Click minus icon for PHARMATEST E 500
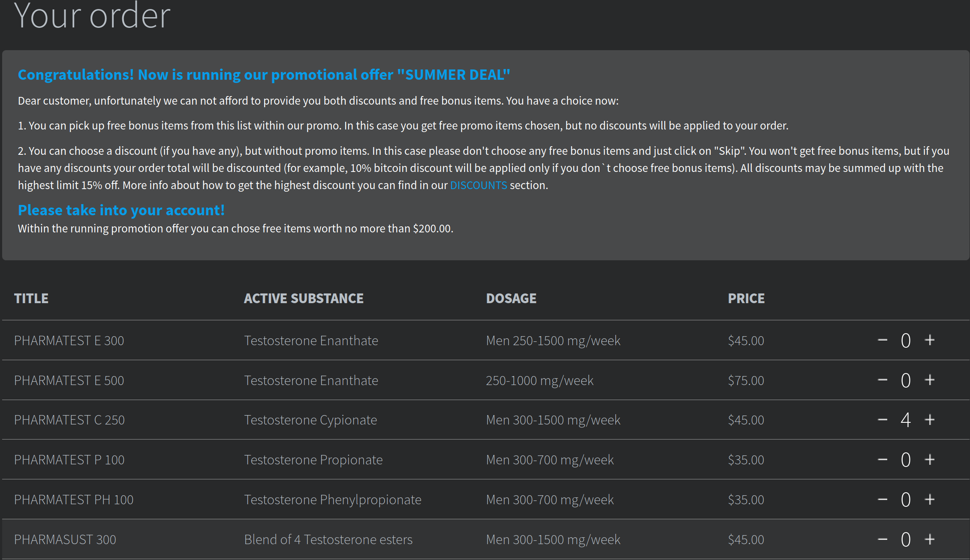The height and width of the screenshot is (560, 970). click(883, 380)
